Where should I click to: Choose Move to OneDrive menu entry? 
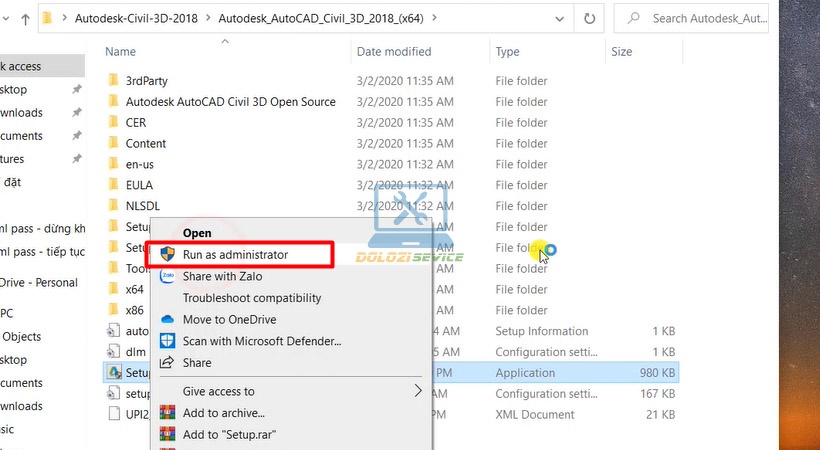[230, 319]
